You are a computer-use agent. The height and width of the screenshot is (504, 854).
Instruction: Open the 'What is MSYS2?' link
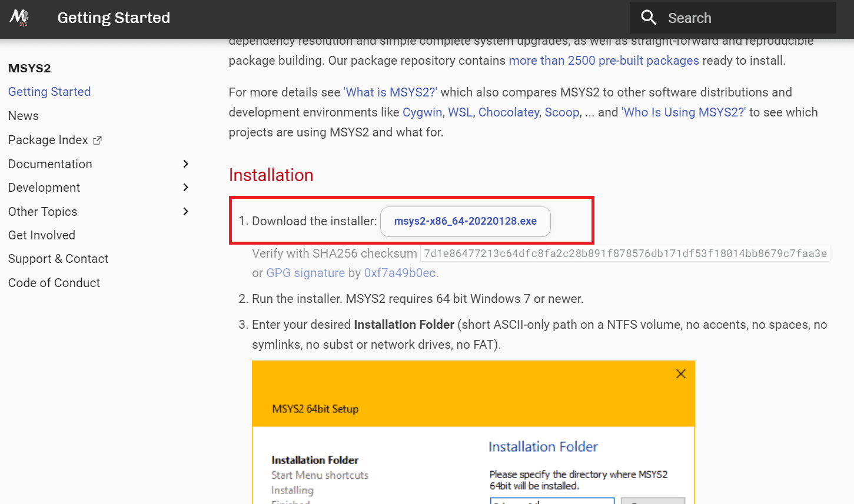click(390, 92)
